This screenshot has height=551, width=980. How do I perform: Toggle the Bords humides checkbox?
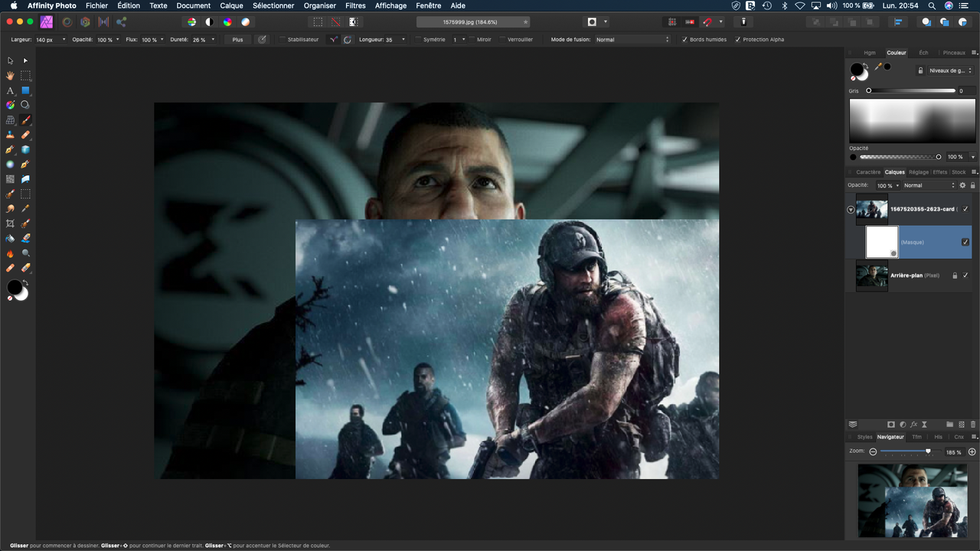[684, 39]
